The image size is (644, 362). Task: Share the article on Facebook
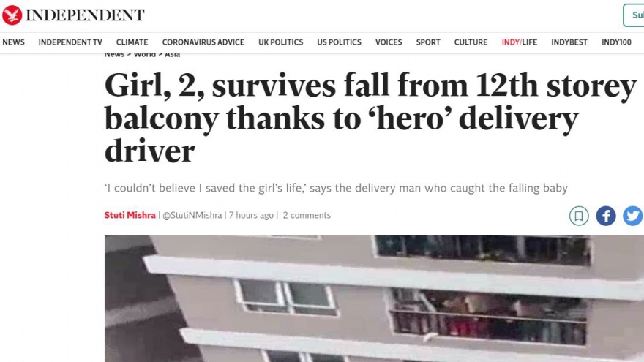pos(606,216)
